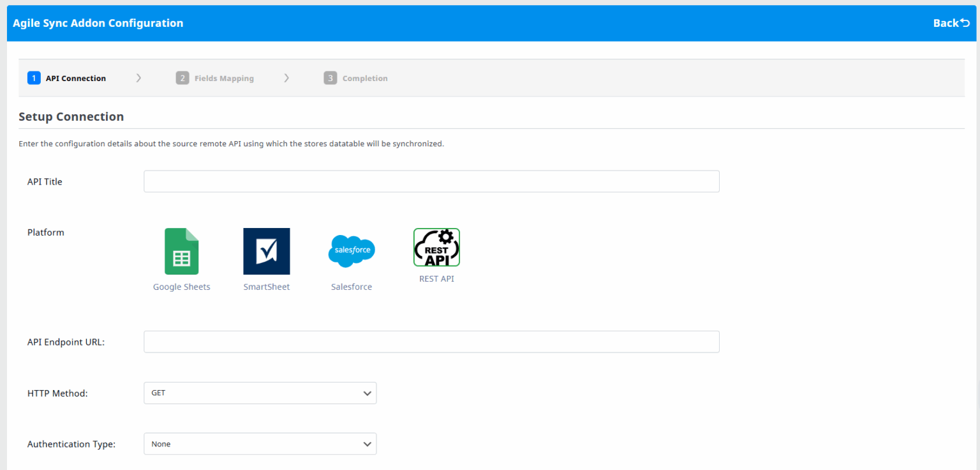
Task: Select the REST API platform icon
Action: tap(436, 247)
